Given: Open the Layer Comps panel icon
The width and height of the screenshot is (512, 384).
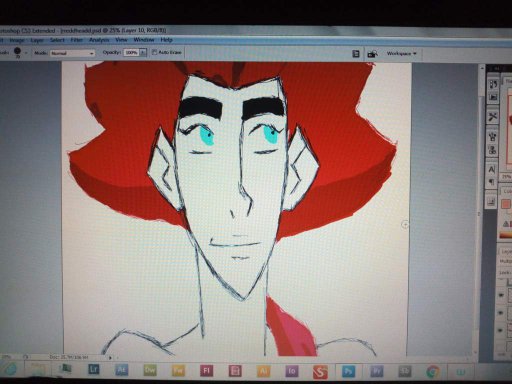Looking at the screenshot, I should coord(491,201).
